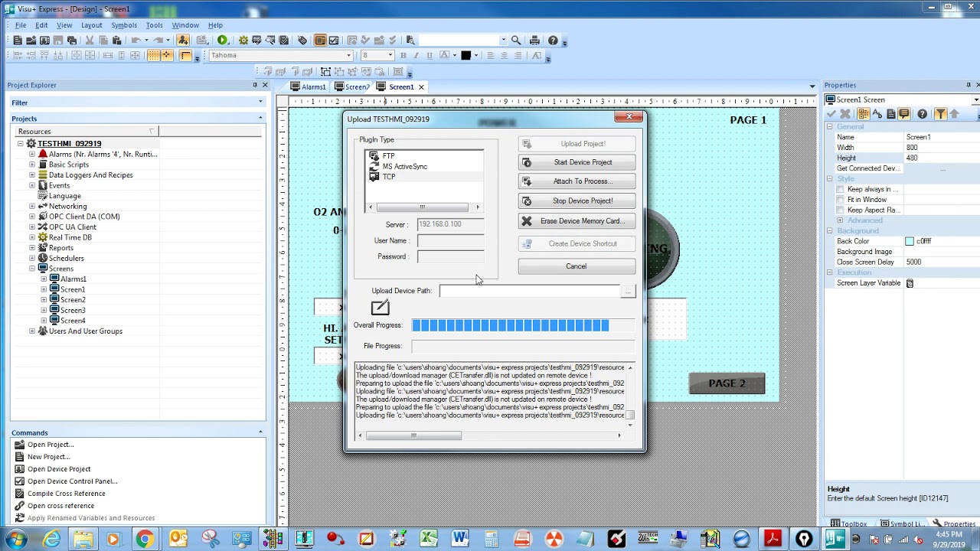Click the Align Center text icon
980x551 pixels.
click(504, 55)
